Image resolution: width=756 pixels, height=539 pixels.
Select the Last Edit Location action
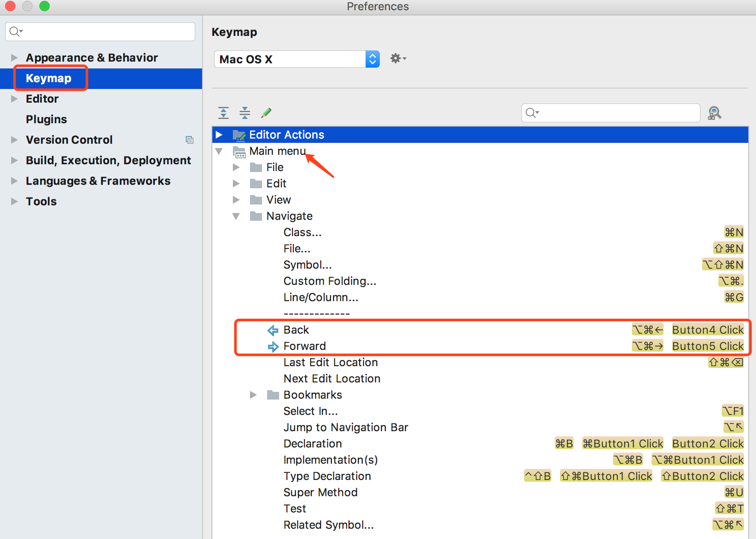click(330, 362)
